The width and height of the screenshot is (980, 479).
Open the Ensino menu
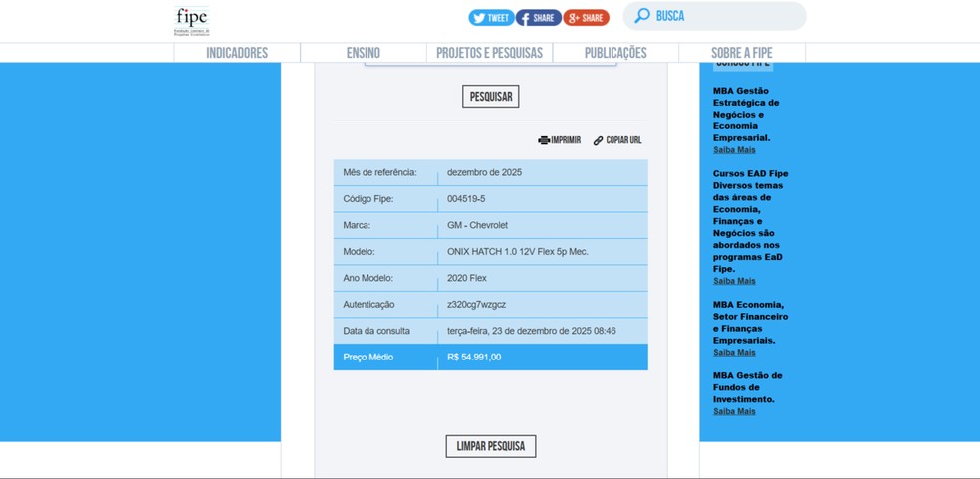(x=364, y=53)
